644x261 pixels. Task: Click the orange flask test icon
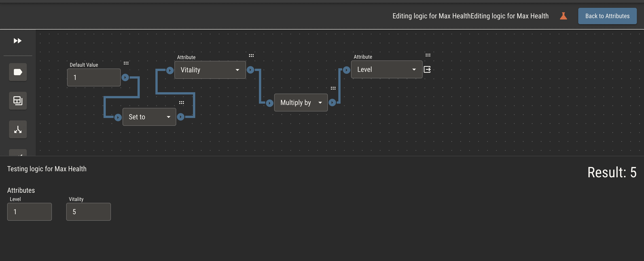coord(563,16)
